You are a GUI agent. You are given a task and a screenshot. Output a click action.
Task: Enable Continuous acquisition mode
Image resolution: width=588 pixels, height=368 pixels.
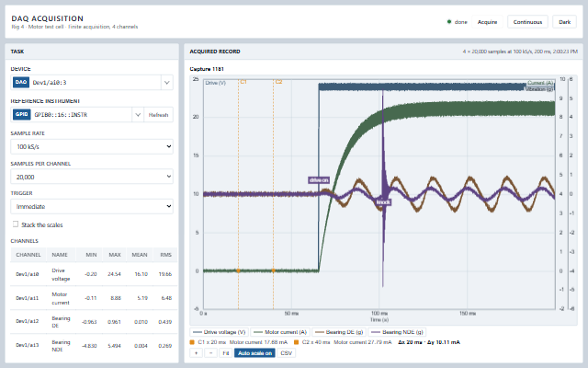click(527, 22)
